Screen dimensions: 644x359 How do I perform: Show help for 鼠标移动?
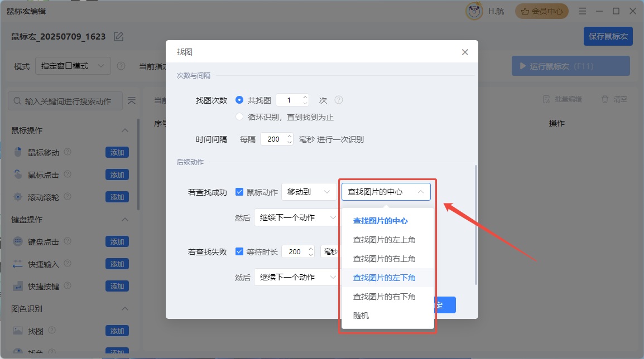pos(68,152)
